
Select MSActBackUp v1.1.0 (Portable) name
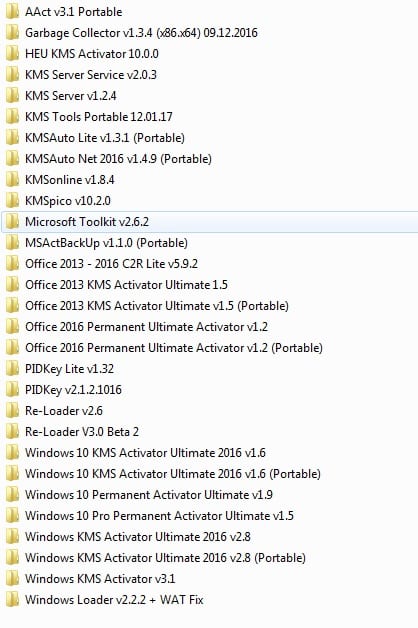[107, 242]
